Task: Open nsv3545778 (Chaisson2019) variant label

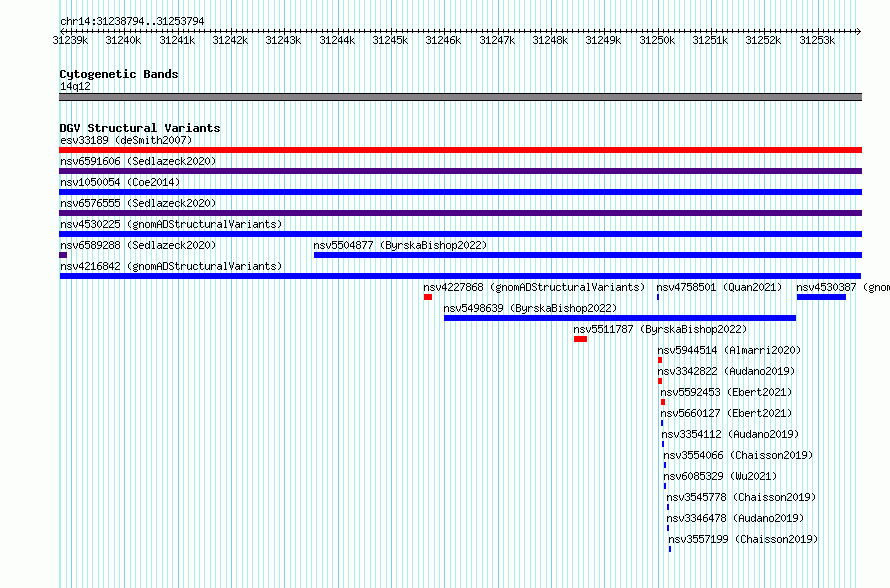Action: [741, 497]
